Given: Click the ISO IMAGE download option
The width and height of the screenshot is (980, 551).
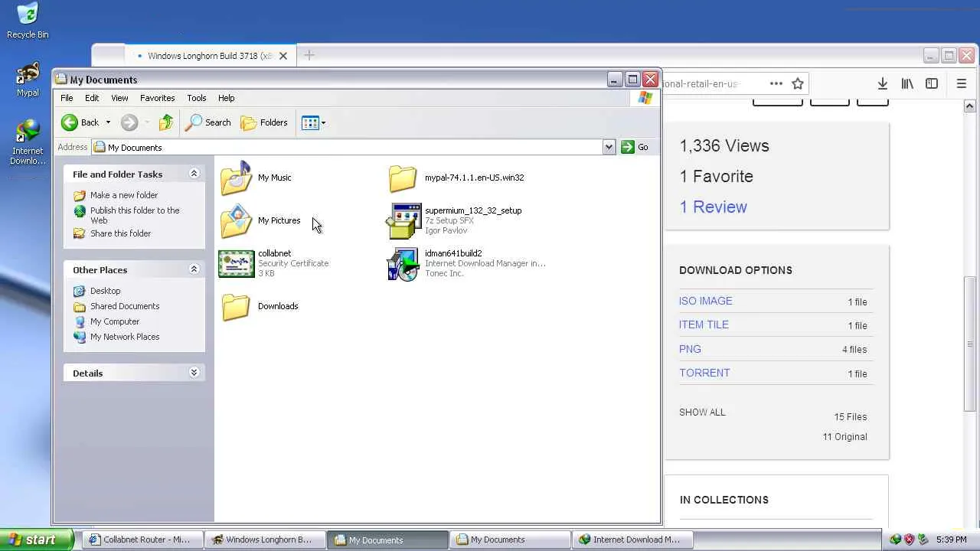Looking at the screenshot, I should tap(706, 301).
